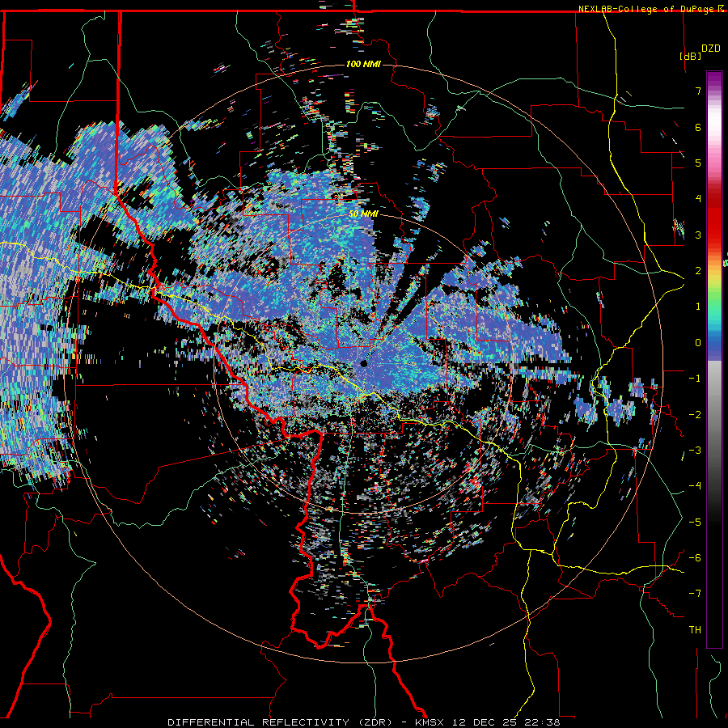Click the 3 tick label on the color scale

click(698, 235)
